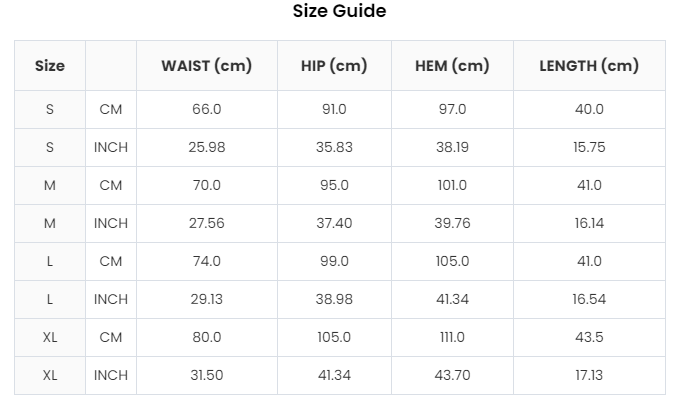Click the M hem value 101.0
The height and width of the screenshot is (400, 677).
pyautogui.click(x=452, y=185)
